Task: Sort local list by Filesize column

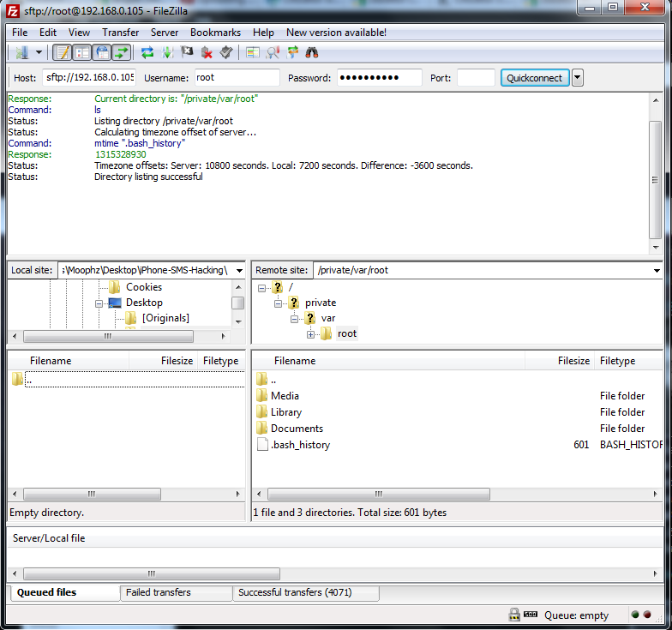Action: [x=163, y=361]
